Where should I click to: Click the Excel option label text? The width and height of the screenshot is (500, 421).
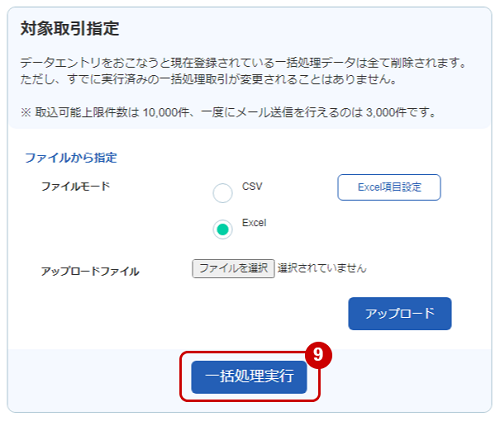pos(254,223)
